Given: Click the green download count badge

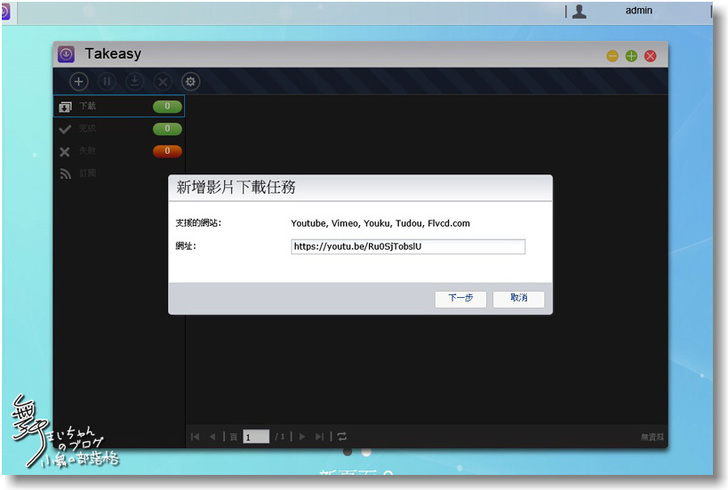Looking at the screenshot, I should pos(167,106).
